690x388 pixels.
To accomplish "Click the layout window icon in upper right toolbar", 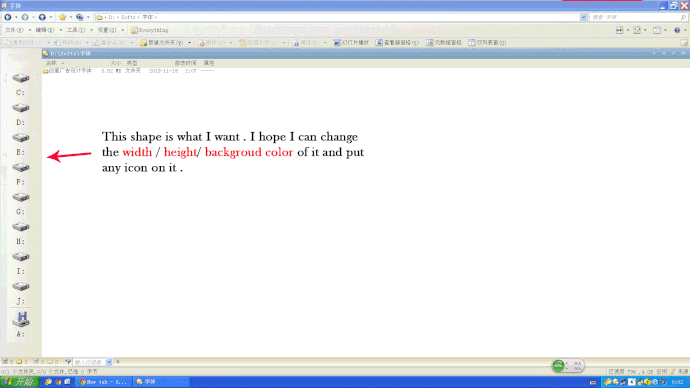I will (657, 30).
